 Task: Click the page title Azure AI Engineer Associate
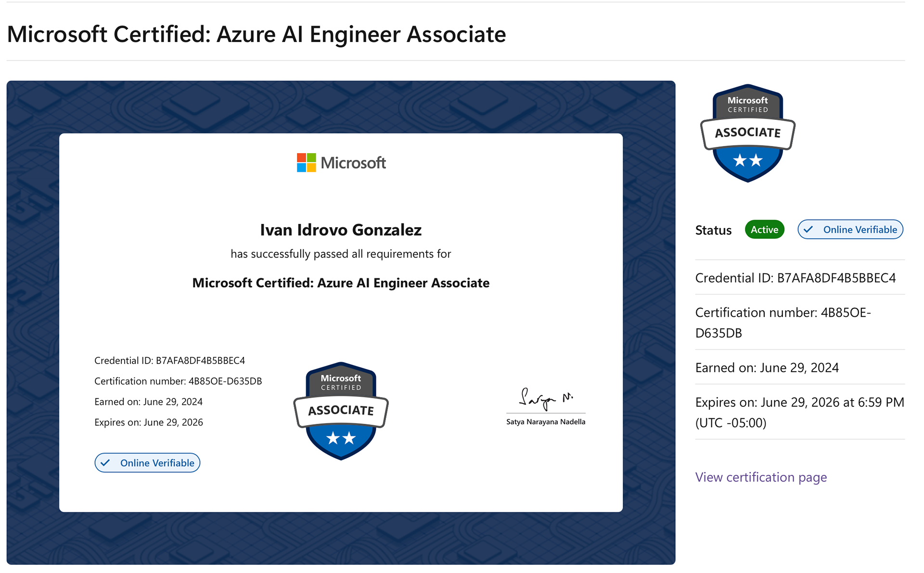coord(257,34)
